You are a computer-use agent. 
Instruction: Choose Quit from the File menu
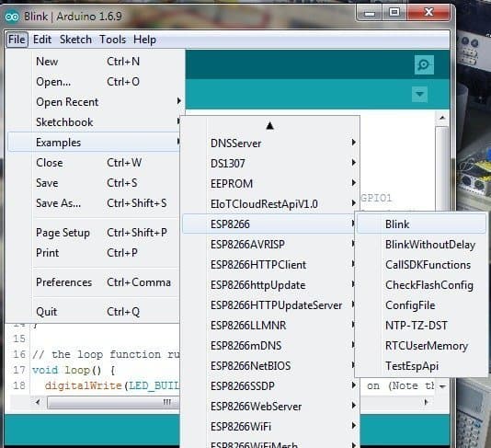(94, 312)
